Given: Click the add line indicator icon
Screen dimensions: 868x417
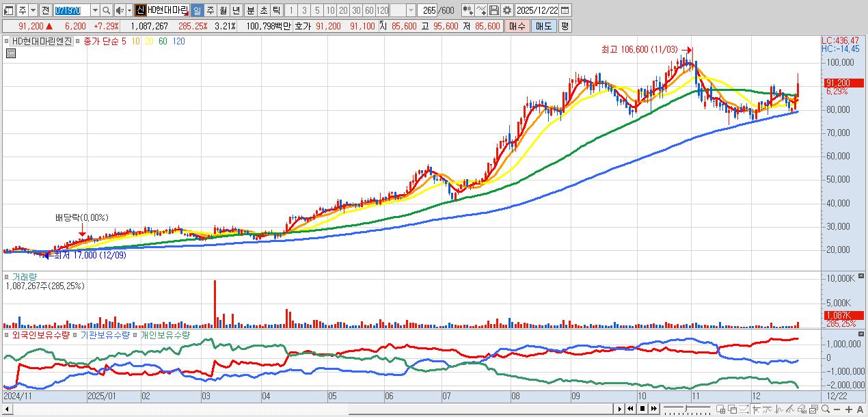Looking at the screenshot, I should (x=481, y=10).
